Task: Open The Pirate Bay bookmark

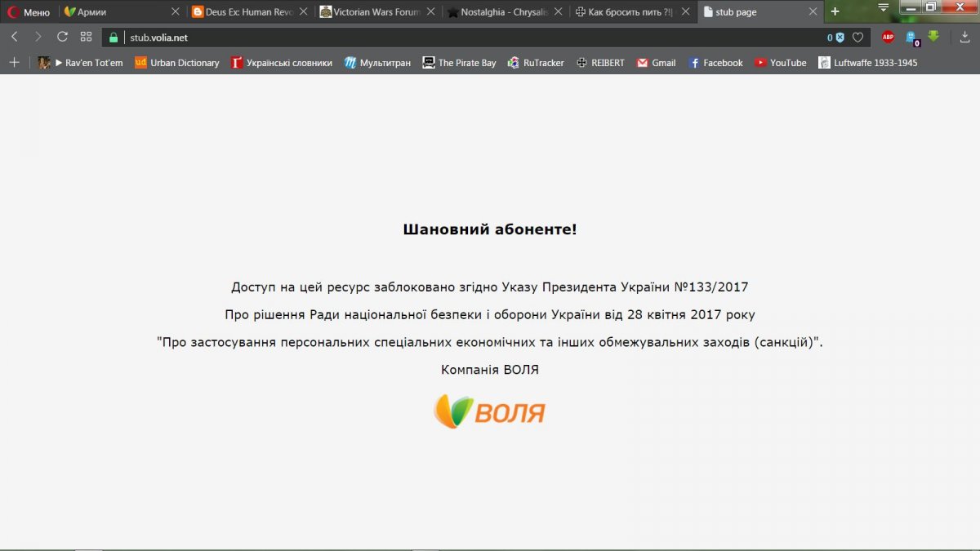Action: tap(459, 63)
